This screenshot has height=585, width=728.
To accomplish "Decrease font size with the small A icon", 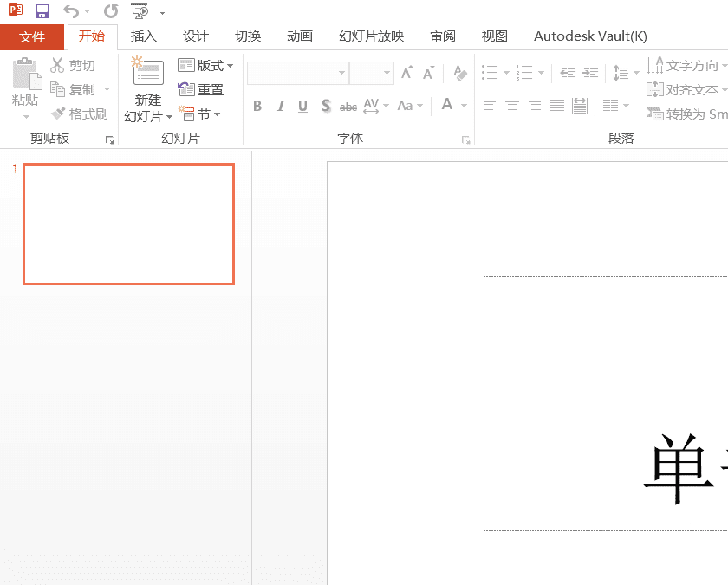I will [428, 73].
